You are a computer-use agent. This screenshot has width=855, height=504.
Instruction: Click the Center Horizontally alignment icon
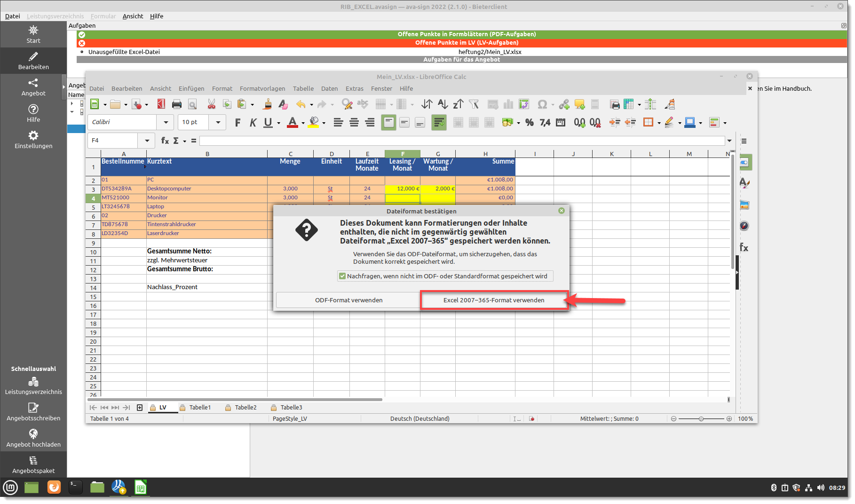click(354, 122)
